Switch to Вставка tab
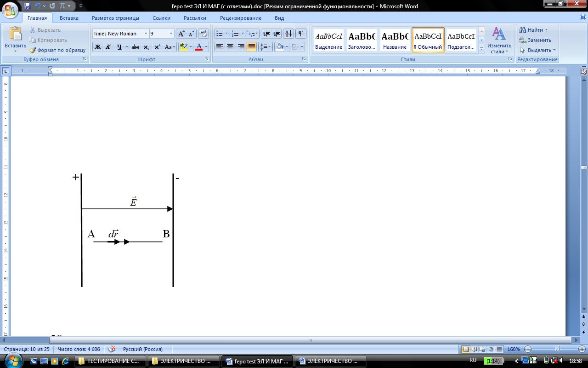Image resolution: width=588 pixels, height=368 pixels. (x=69, y=18)
